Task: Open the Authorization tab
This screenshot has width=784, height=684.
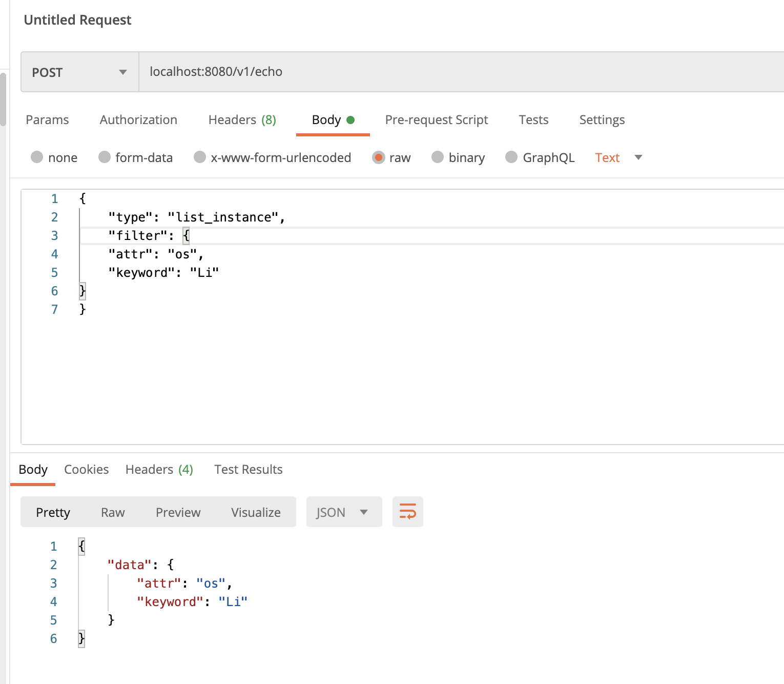Action: pyautogui.click(x=138, y=119)
